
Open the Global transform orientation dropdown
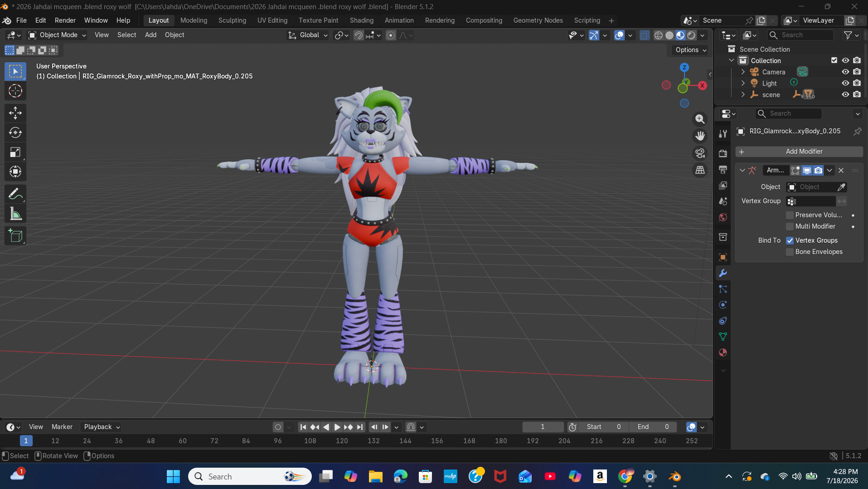click(308, 35)
